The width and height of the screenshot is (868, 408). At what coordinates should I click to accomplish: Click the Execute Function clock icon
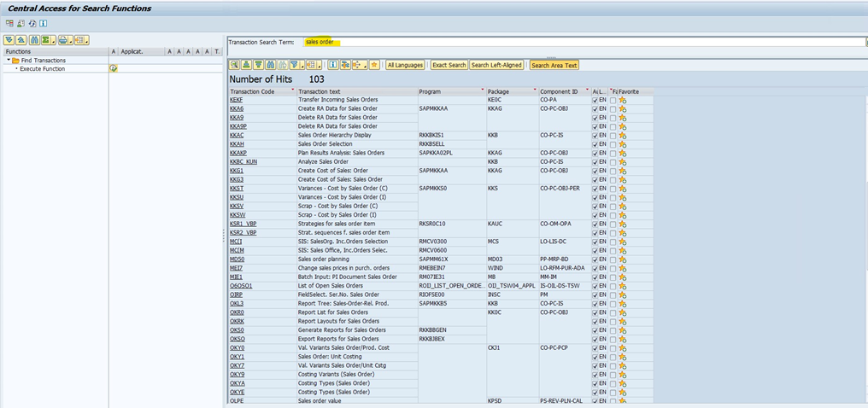click(x=114, y=68)
